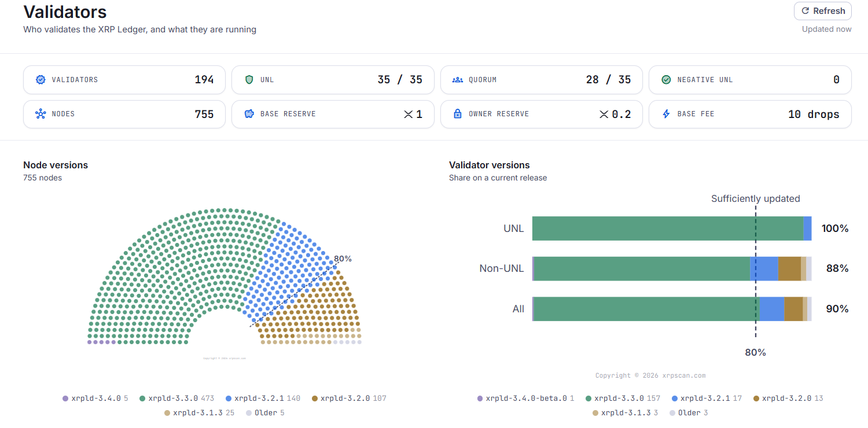The image size is (868, 428).
Task: Click the Updated now status text
Action: point(827,29)
